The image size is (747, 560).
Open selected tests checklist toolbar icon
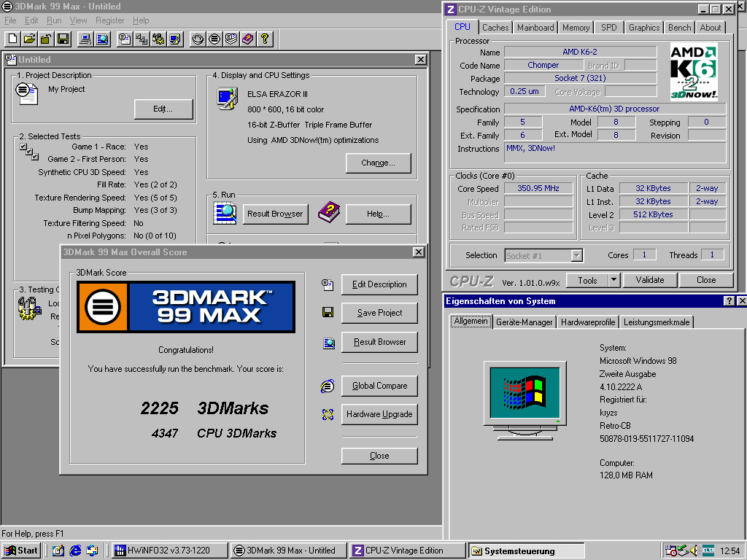142,39
